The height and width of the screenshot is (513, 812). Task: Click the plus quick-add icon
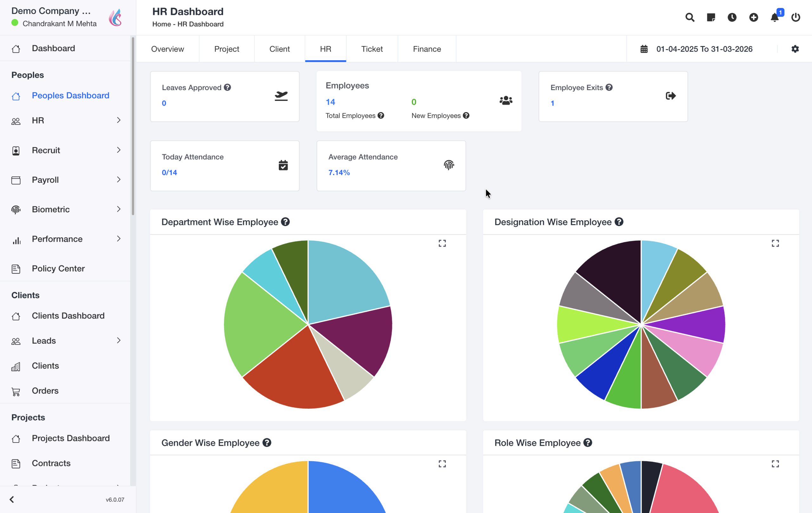(754, 17)
